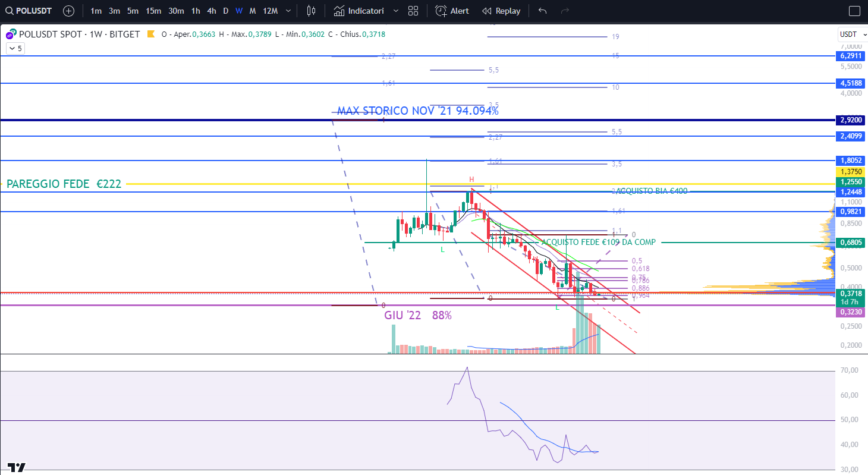The image size is (868, 475).
Task: Toggle fullscreen layout icon at top right
Action: (x=854, y=11)
